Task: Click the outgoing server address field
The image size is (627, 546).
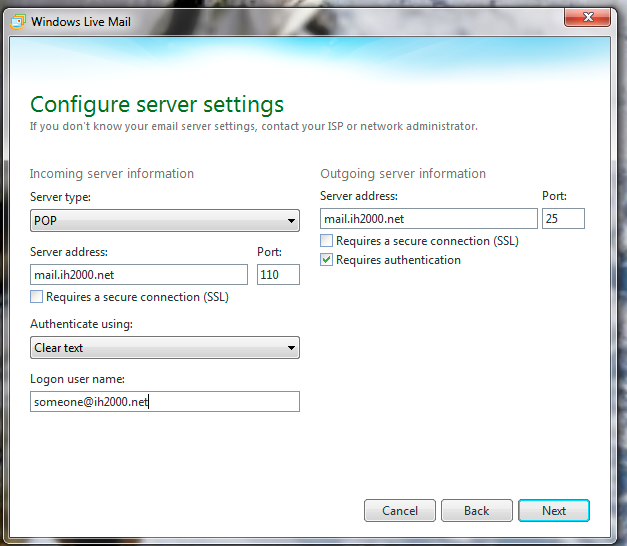Action: (x=428, y=219)
